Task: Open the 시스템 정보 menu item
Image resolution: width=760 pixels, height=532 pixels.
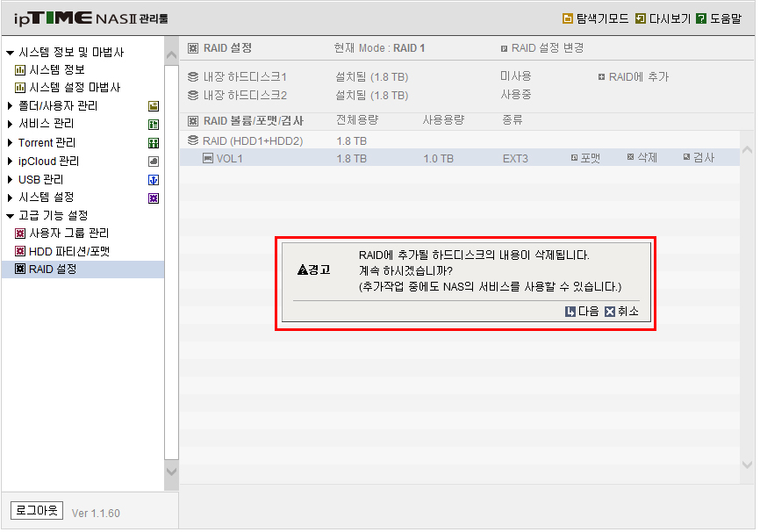Action: point(57,70)
